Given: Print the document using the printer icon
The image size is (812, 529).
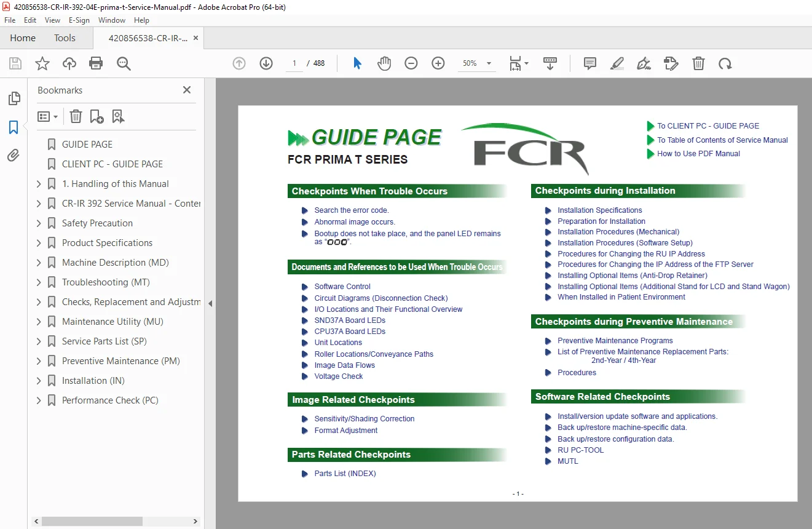Looking at the screenshot, I should tap(96, 63).
